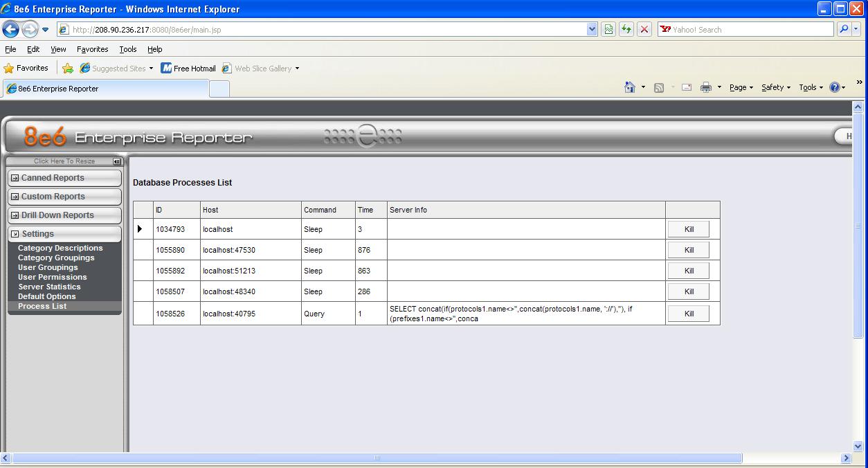Click the Add to Favorites bar icon
This screenshot has width=868, height=468.
click(x=68, y=68)
